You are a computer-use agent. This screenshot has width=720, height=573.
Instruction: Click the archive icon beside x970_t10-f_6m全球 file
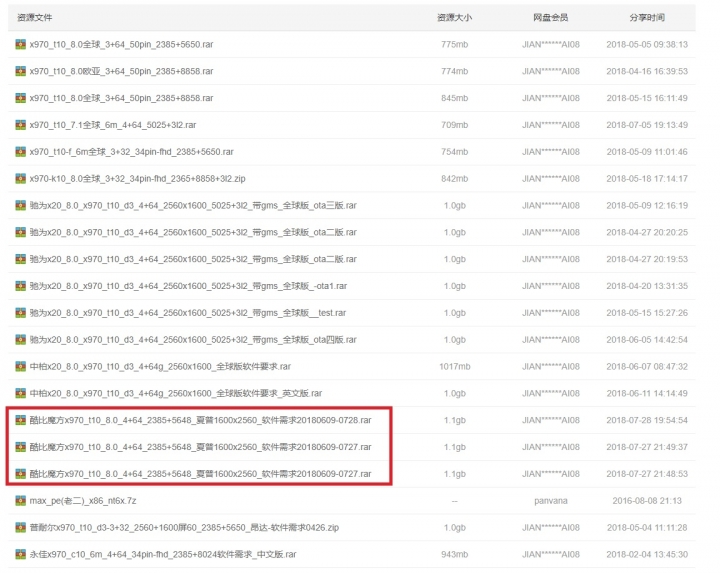point(20,152)
